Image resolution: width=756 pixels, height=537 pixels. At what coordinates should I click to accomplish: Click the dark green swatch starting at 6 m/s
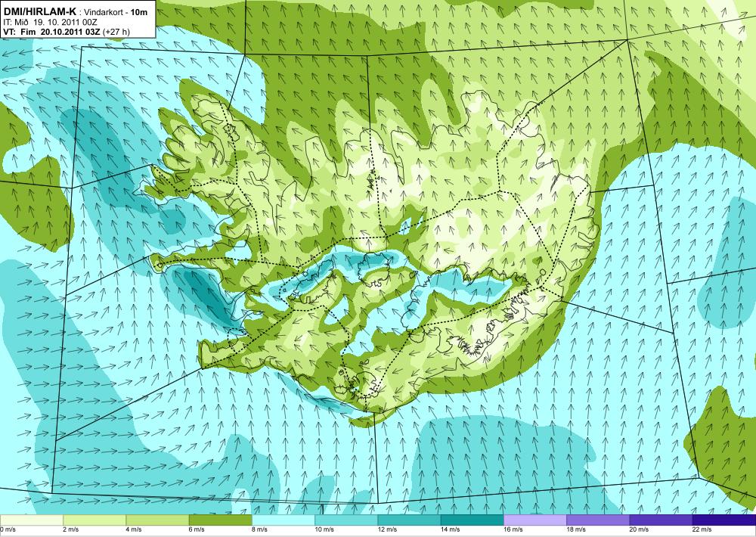coord(220,520)
